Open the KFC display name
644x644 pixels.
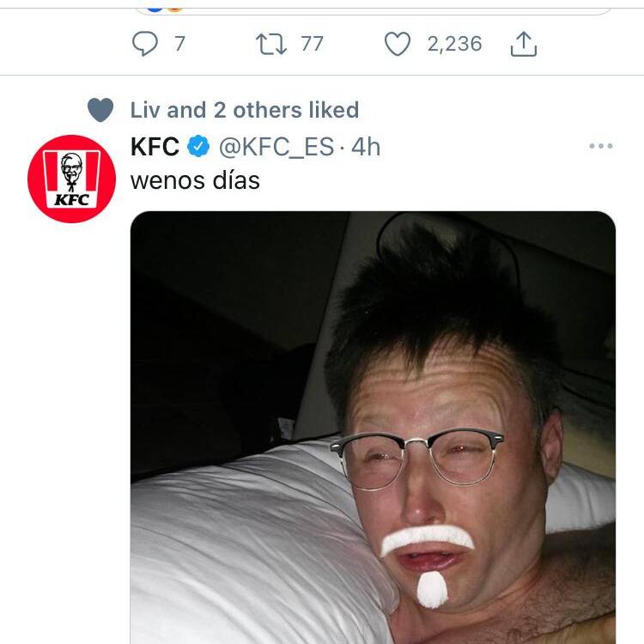[x=155, y=146]
